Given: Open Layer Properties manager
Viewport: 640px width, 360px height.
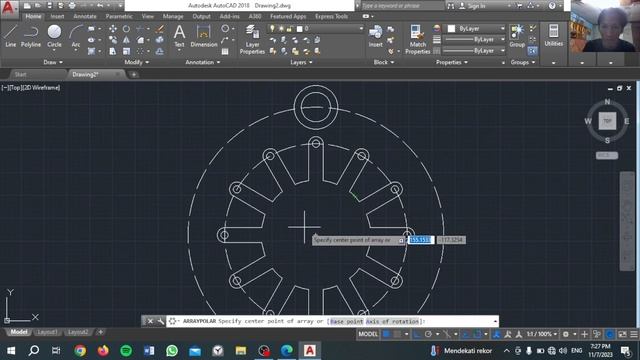Looking at the screenshot, I should [252, 39].
